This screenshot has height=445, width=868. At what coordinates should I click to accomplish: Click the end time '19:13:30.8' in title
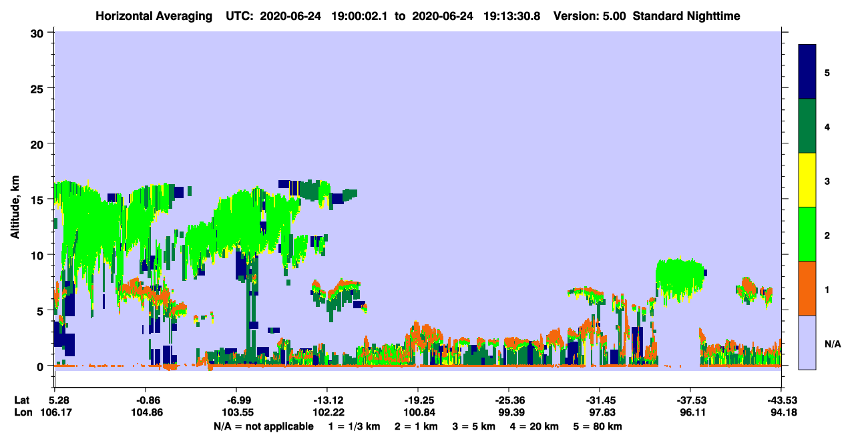(x=514, y=15)
